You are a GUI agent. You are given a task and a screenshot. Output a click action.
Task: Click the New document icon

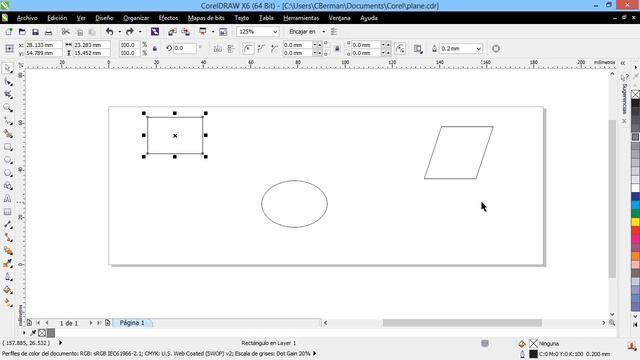tap(9, 31)
